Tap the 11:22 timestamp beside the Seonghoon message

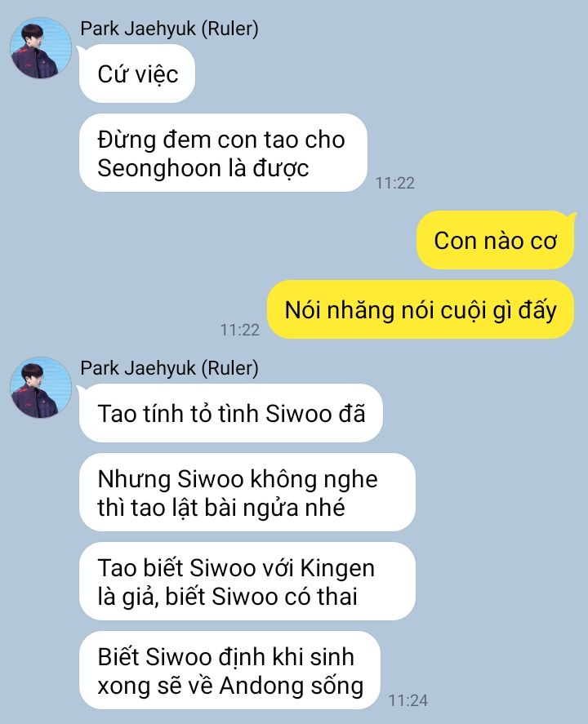coord(395,184)
